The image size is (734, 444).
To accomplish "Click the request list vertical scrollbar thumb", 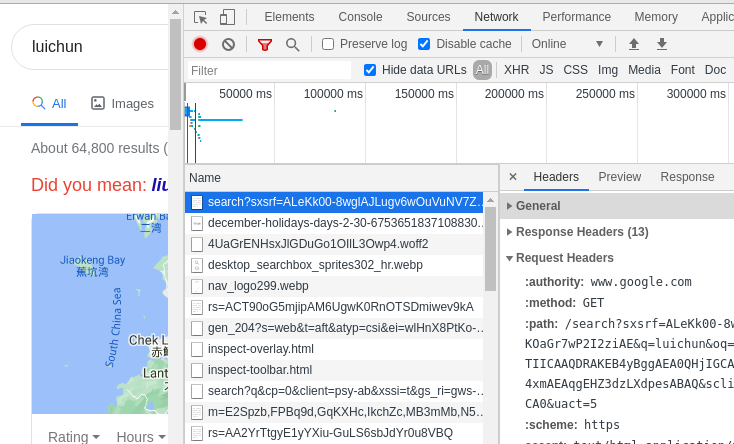I will pyautogui.click(x=490, y=248).
